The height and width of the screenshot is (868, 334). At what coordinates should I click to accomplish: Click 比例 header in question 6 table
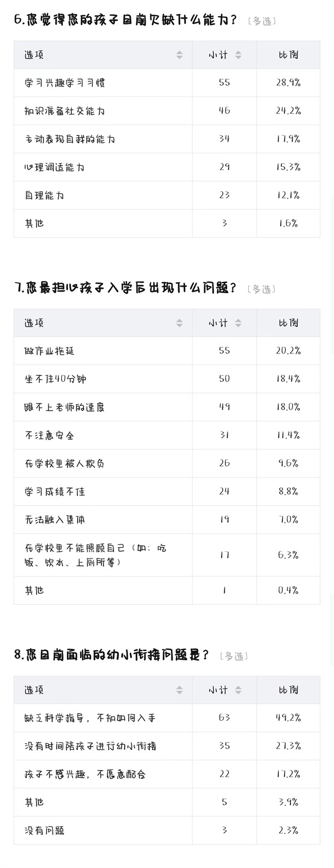(288, 55)
